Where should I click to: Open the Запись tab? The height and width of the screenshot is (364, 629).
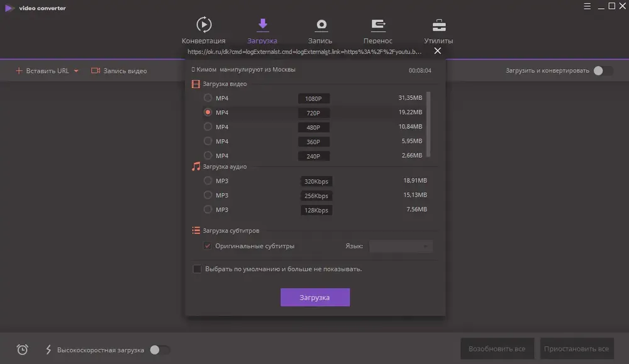[320, 30]
